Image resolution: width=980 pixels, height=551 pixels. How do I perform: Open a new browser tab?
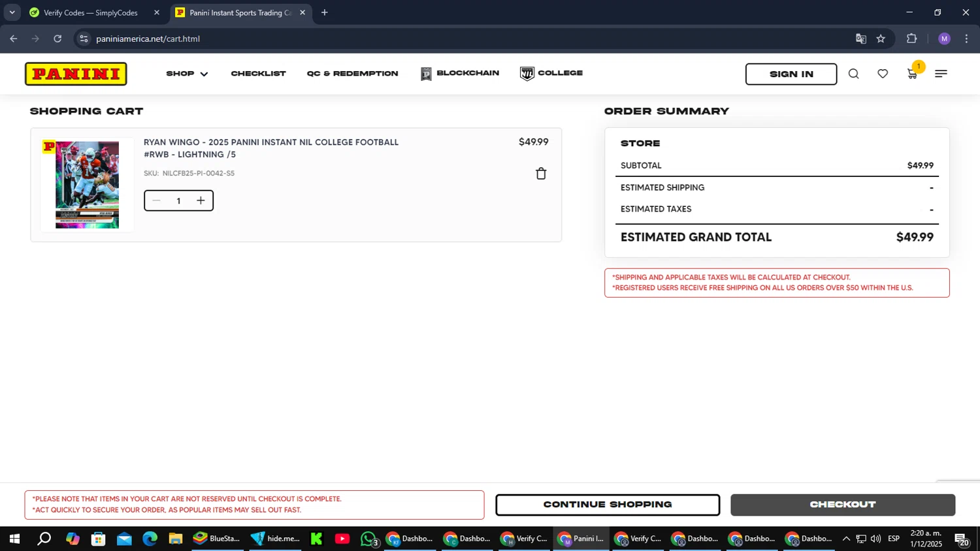(325, 12)
